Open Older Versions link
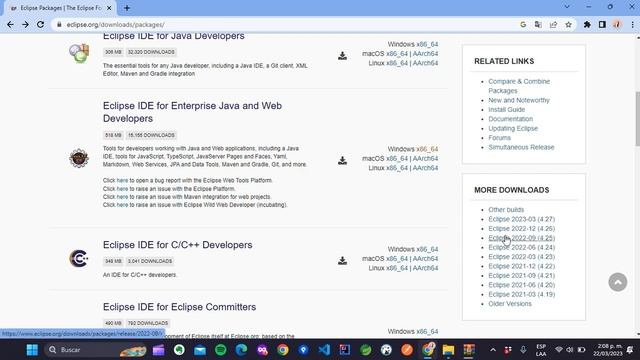640x360 pixels. point(510,303)
